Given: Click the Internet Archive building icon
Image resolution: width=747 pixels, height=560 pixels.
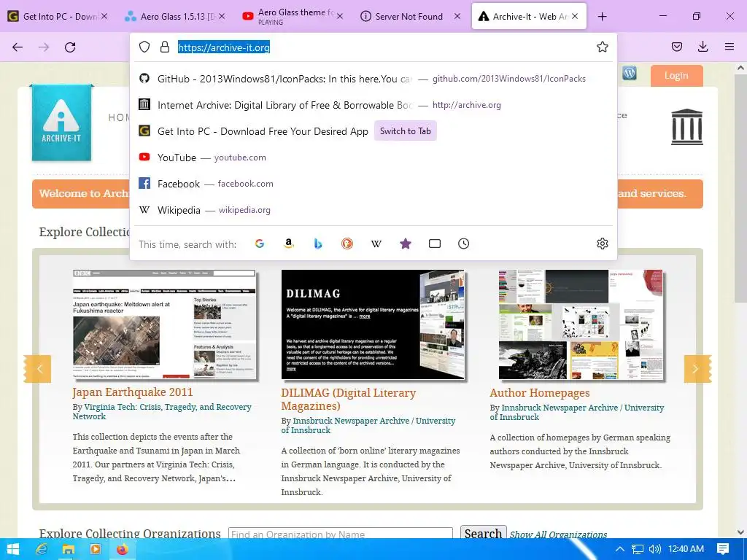Looking at the screenshot, I should point(687,127).
